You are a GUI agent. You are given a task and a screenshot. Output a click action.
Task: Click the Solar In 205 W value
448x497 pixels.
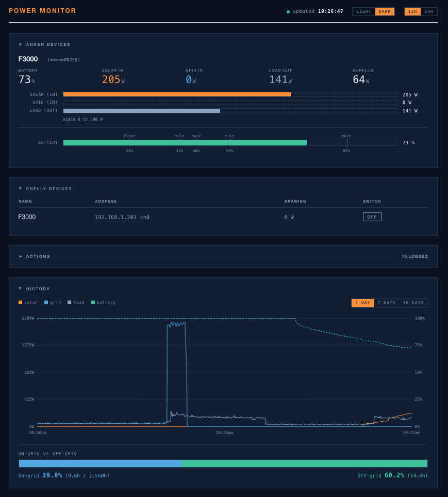(x=113, y=79)
